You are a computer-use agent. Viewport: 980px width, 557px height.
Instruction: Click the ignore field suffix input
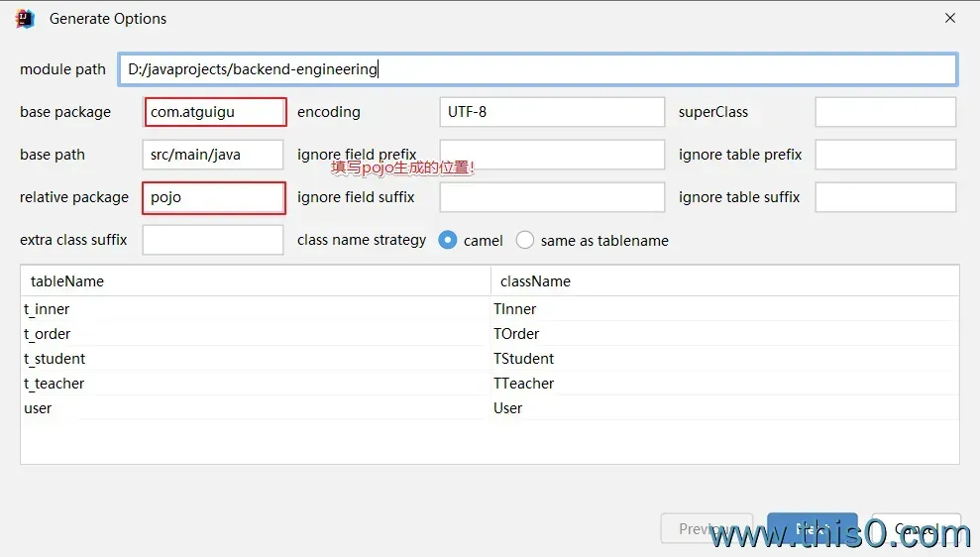coord(552,197)
